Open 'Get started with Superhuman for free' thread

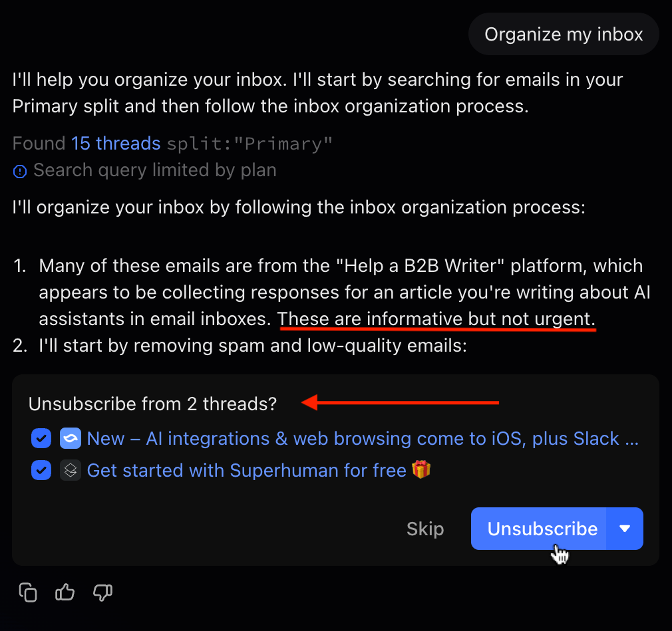pos(247,471)
